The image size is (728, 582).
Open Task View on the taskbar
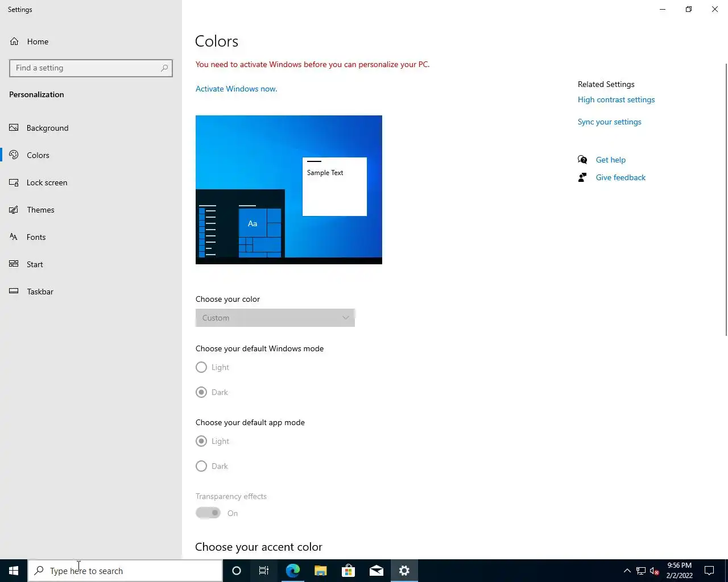[264, 571]
